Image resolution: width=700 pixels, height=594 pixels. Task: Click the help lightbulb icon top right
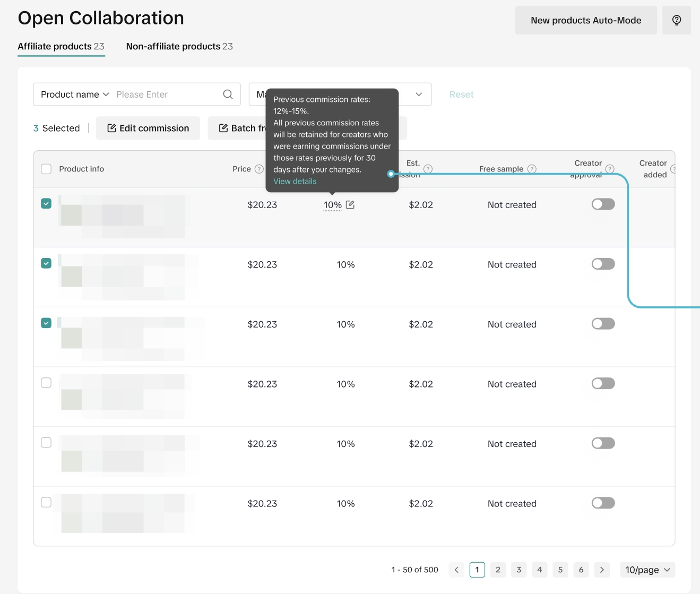click(x=676, y=20)
